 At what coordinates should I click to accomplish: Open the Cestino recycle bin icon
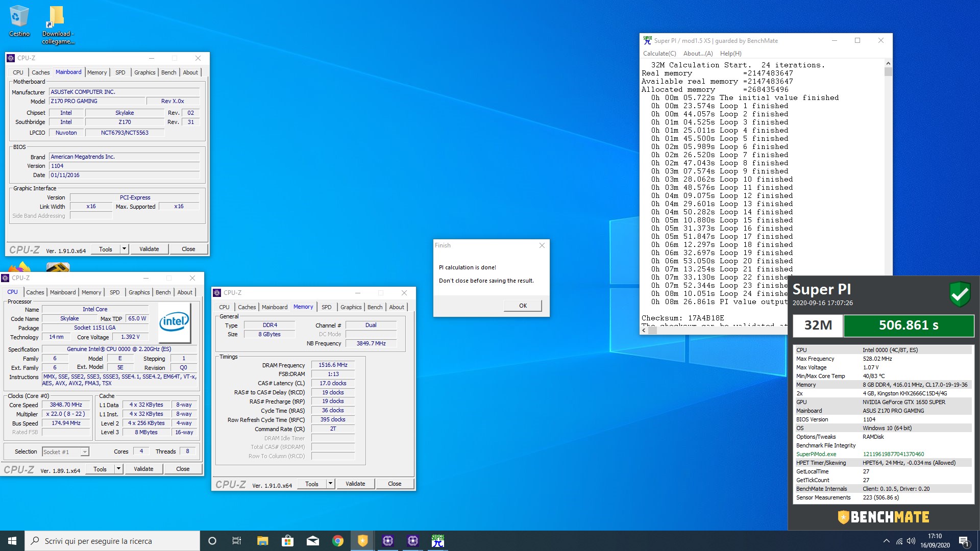[x=19, y=21]
